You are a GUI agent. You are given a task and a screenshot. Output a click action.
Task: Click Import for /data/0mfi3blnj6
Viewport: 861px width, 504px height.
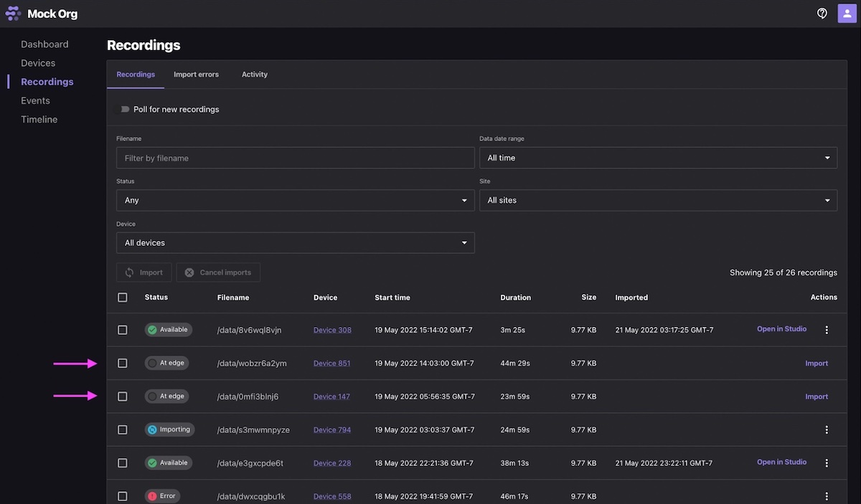pos(817,396)
